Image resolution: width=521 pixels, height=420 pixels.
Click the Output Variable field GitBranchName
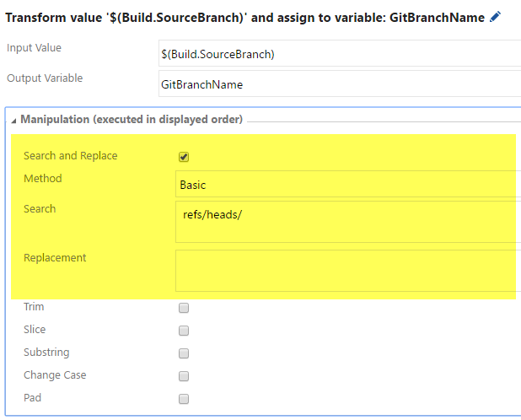tap(340, 83)
